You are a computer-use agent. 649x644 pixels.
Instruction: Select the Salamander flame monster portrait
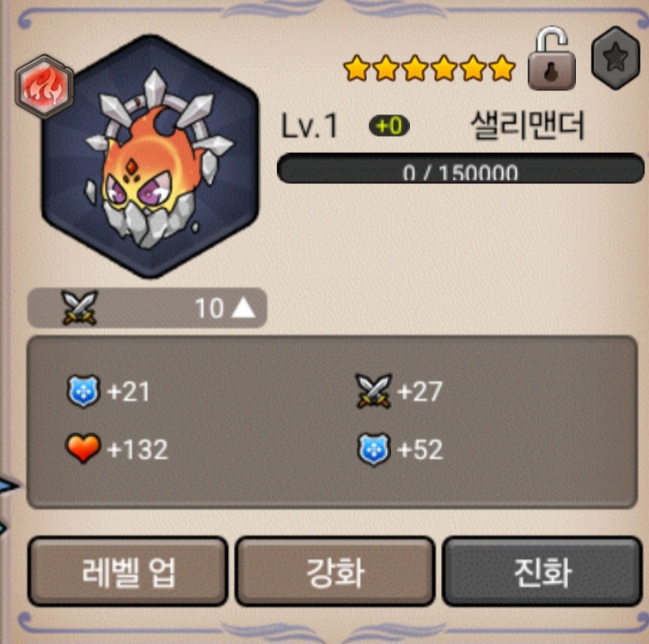150,156
